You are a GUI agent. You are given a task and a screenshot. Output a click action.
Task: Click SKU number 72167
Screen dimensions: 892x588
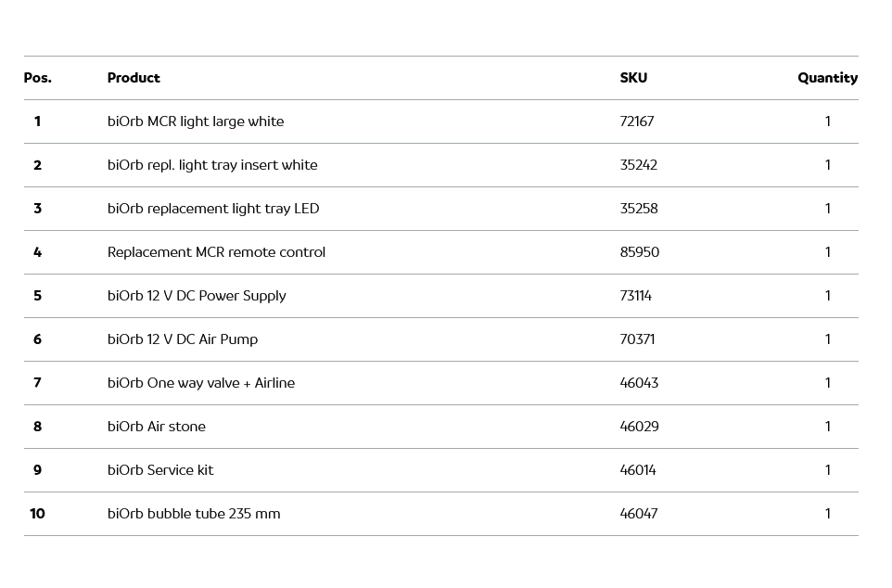(637, 121)
